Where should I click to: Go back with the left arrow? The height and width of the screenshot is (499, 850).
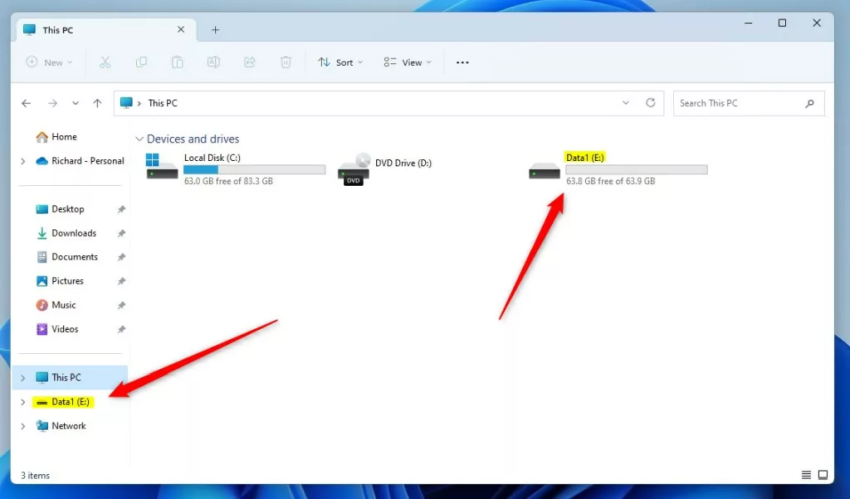point(26,103)
